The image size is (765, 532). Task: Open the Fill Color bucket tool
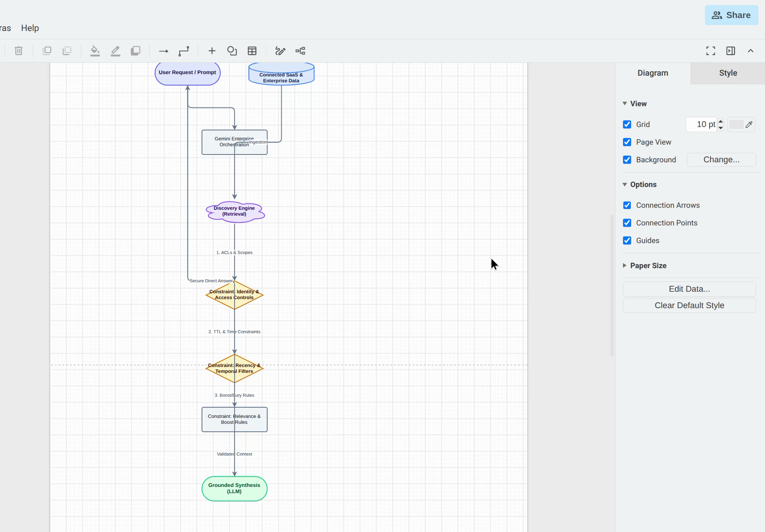(95, 51)
